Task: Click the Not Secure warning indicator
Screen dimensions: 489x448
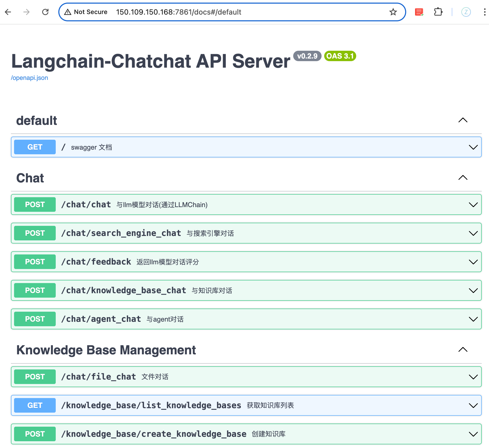Action: tap(86, 12)
